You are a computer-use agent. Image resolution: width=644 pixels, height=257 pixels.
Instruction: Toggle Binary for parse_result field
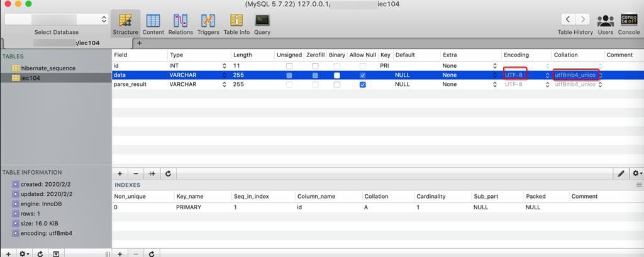pyautogui.click(x=337, y=85)
